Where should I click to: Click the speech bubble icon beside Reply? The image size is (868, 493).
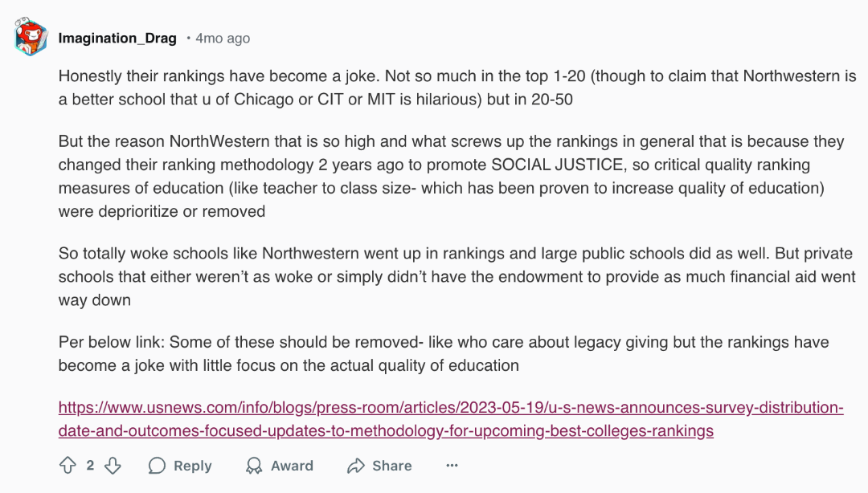point(158,466)
